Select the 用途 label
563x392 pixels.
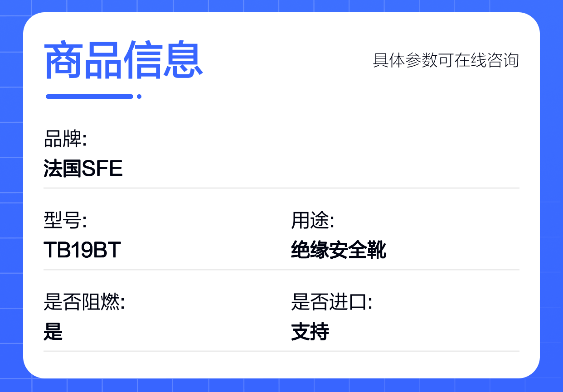coord(313,221)
